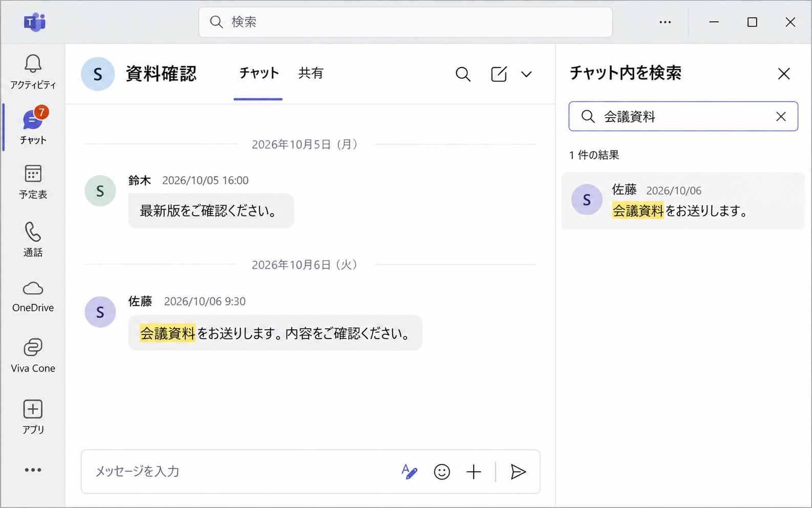
Task: Clear the 会議資料 search text
Action: pyautogui.click(x=781, y=116)
